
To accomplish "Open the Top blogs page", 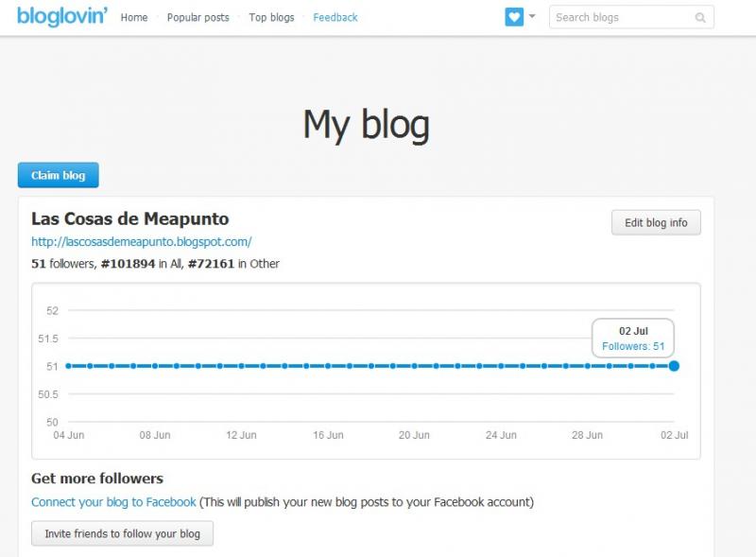I will [x=271, y=17].
